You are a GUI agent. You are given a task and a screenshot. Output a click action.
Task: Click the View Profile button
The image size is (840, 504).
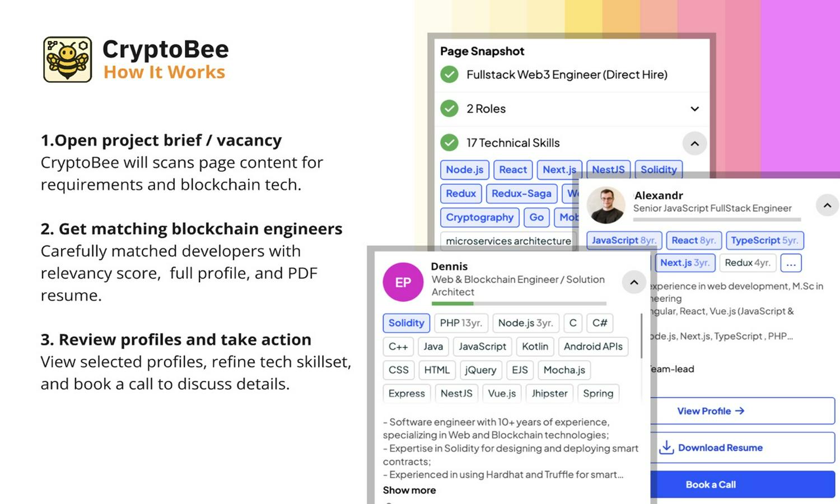click(742, 411)
